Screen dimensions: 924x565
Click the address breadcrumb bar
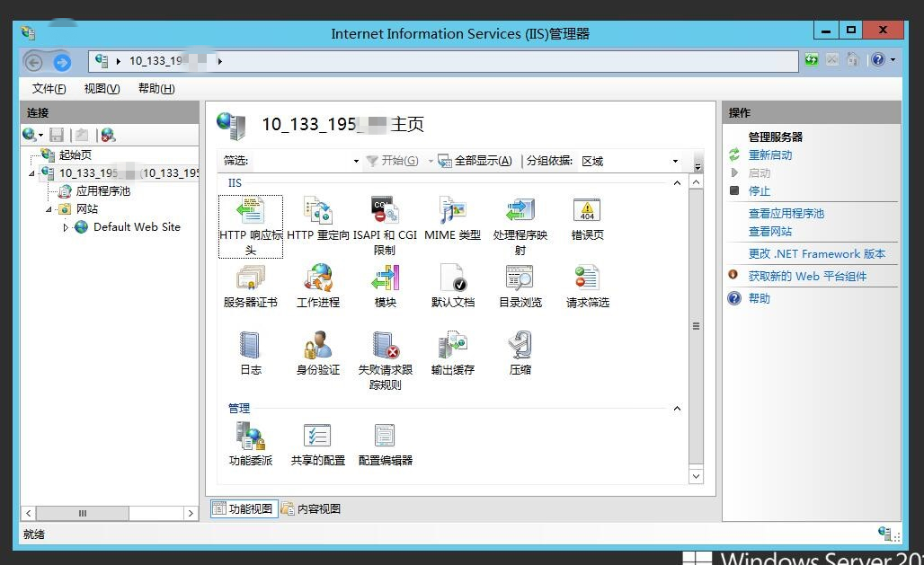pos(443,61)
